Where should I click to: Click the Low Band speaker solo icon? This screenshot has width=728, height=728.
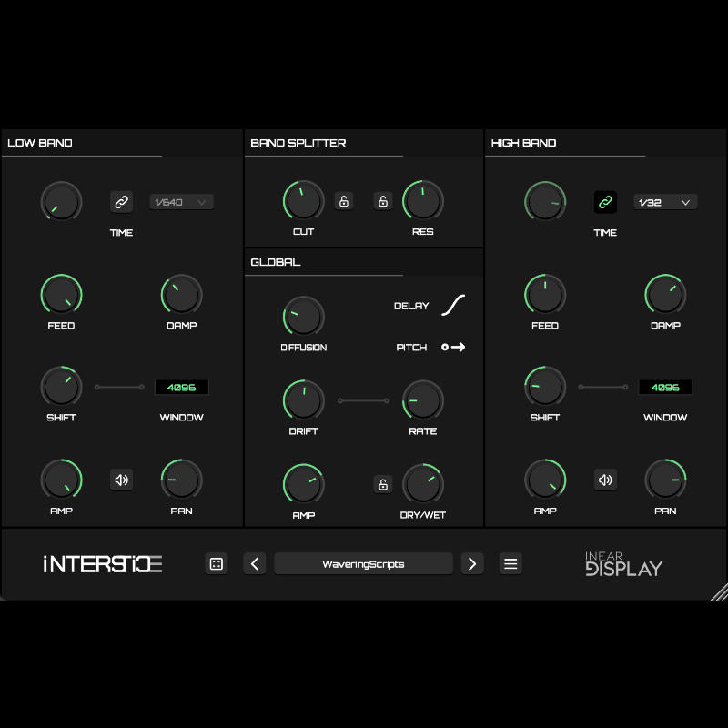tap(121, 480)
